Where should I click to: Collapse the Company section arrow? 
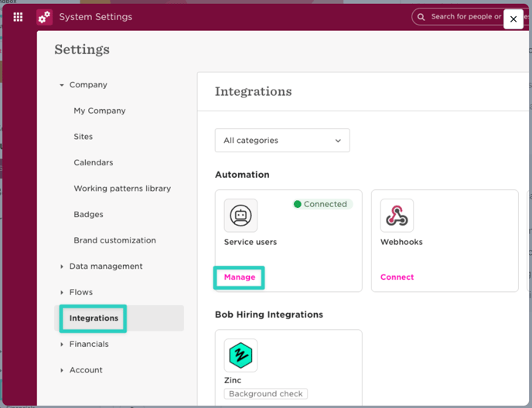click(x=62, y=85)
